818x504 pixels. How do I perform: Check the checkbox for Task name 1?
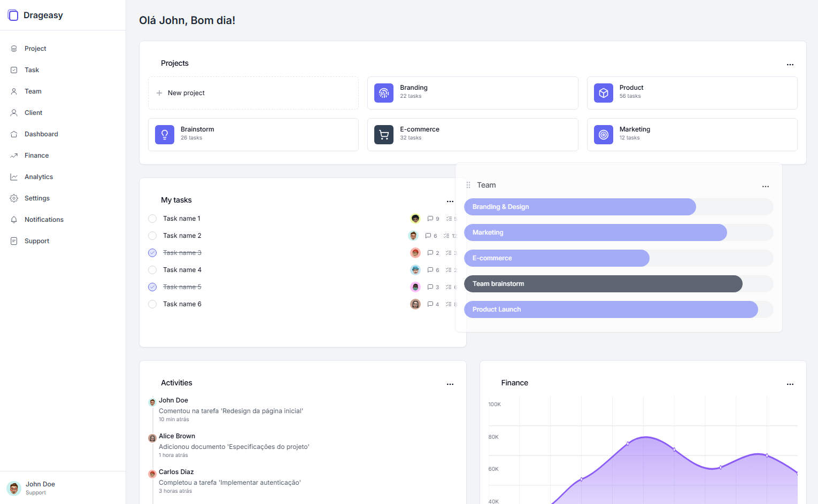pyautogui.click(x=152, y=218)
